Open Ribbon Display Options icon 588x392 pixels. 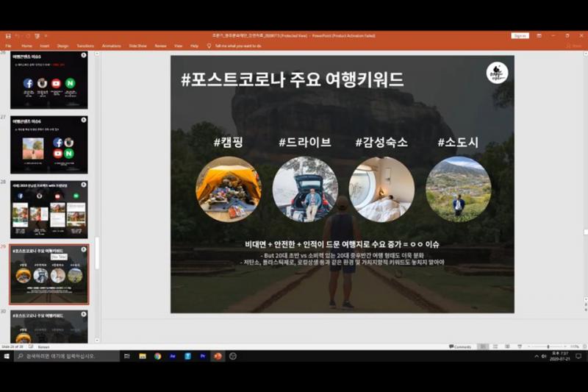tap(539, 35)
